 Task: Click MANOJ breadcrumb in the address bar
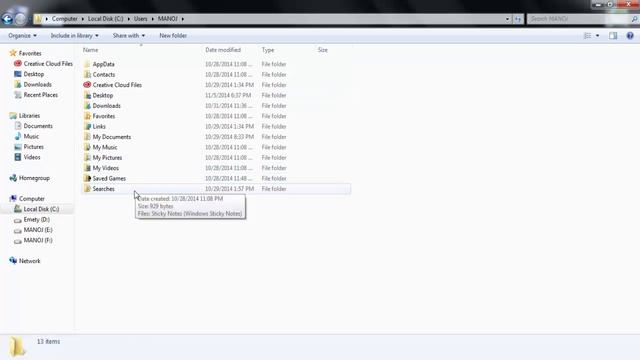pyautogui.click(x=167, y=19)
